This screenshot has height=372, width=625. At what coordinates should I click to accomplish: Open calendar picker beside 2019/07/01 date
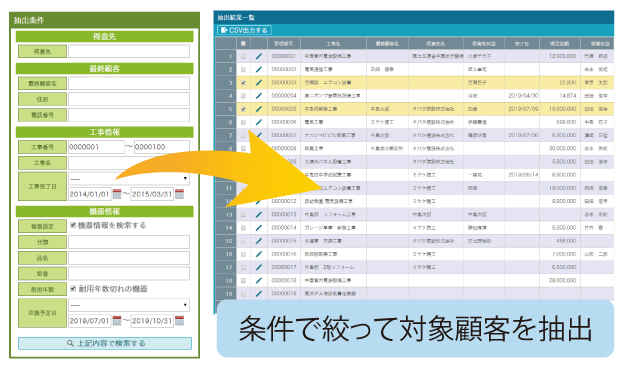pos(117,321)
